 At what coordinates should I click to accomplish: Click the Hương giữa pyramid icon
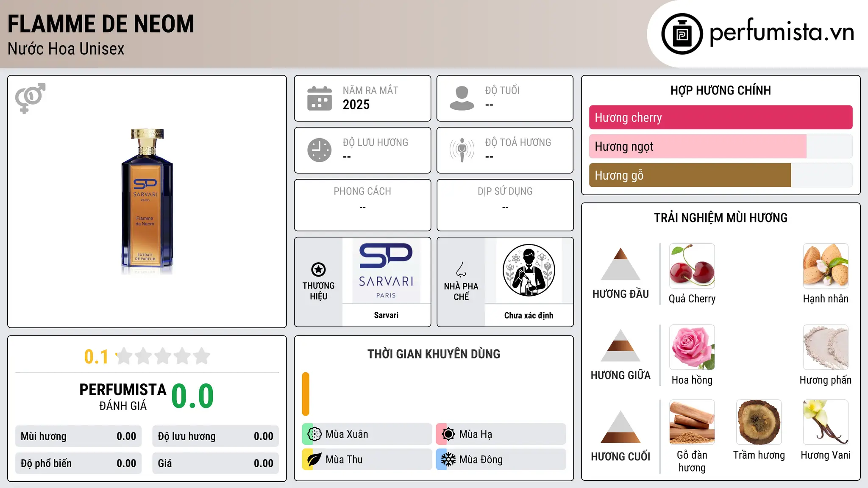[620, 345]
